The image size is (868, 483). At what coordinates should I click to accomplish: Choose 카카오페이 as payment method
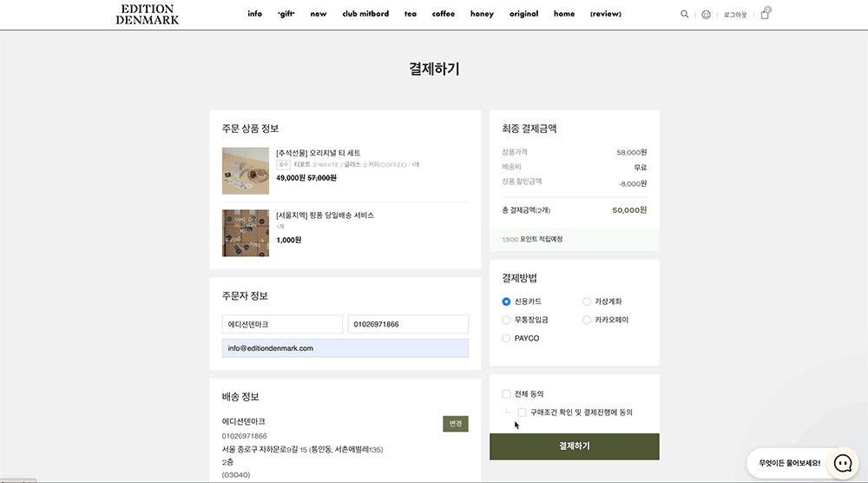click(586, 321)
